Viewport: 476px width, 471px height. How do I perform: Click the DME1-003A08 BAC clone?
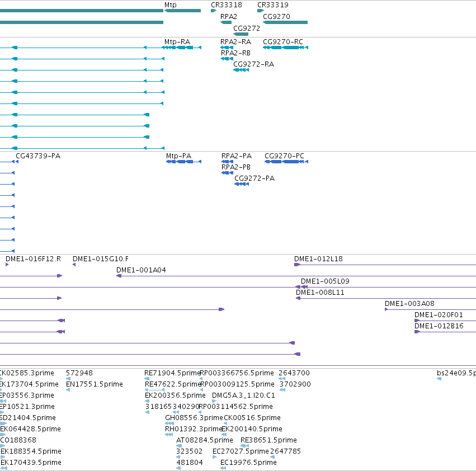click(x=431, y=310)
